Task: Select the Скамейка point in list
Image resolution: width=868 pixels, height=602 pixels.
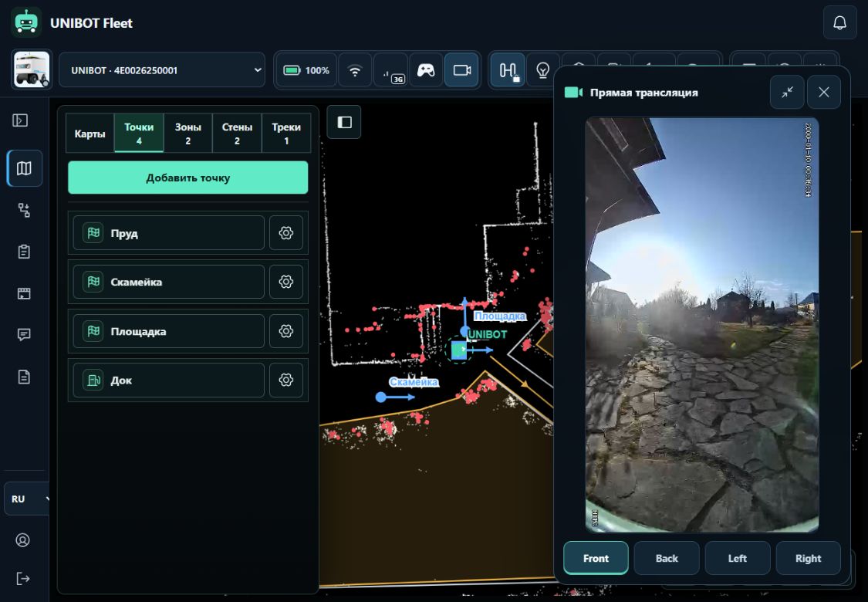Action: coord(168,282)
